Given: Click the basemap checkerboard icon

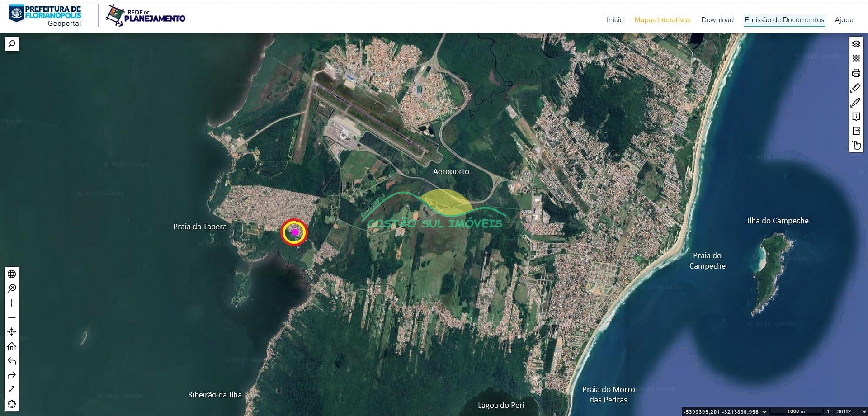Looking at the screenshot, I should (856, 58).
